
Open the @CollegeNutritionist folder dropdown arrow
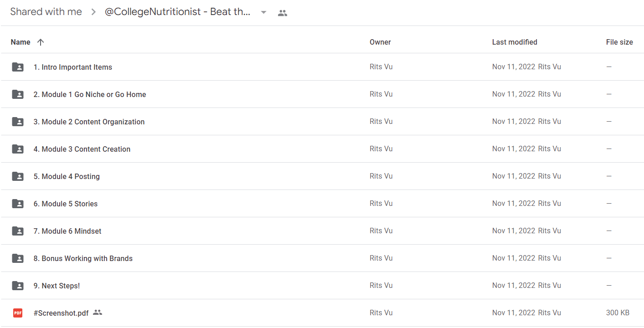(x=263, y=12)
